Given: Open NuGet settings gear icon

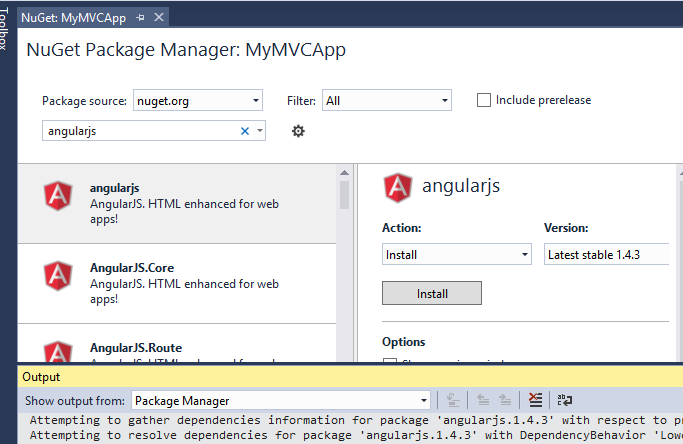Looking at the screenshot, I should (x=297, y=131).
